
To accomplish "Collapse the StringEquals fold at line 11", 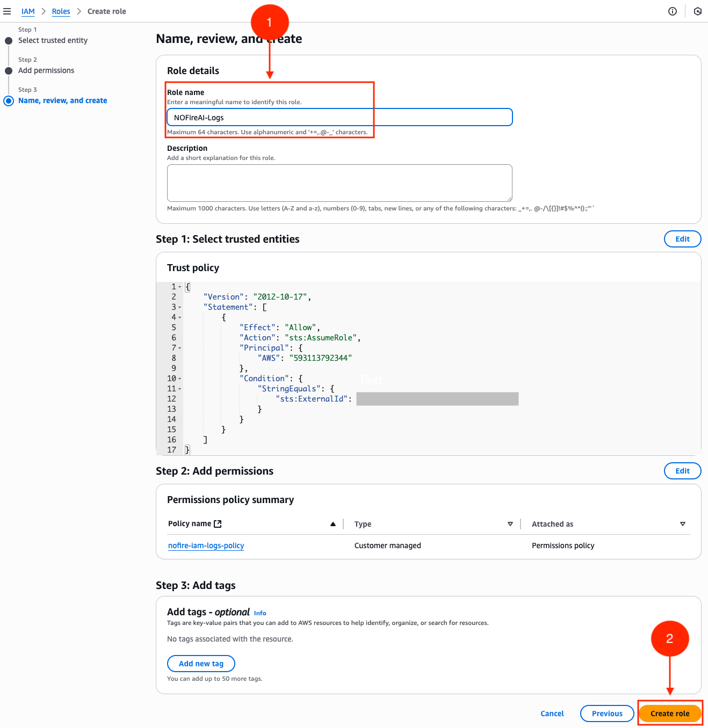I will (180, 389).
